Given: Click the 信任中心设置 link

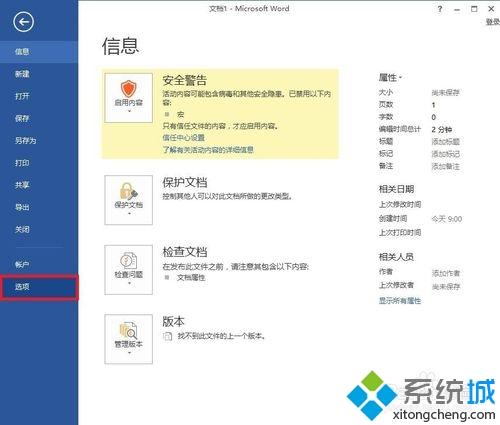Looking at the screenshot, I should pyautogui.click(x=183, y=138).
